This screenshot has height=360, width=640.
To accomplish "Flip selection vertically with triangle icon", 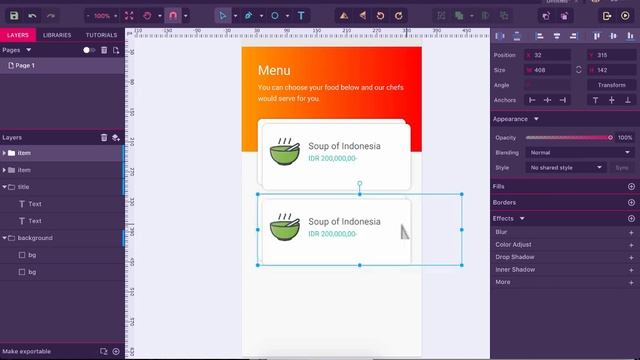I will (x=344, y=16).
